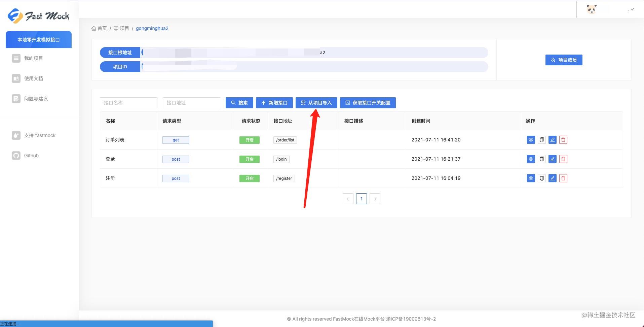Screen dimensions: 644x327
Task: Click the post tag in 注册 row
Action: click(x=176, y=178)
